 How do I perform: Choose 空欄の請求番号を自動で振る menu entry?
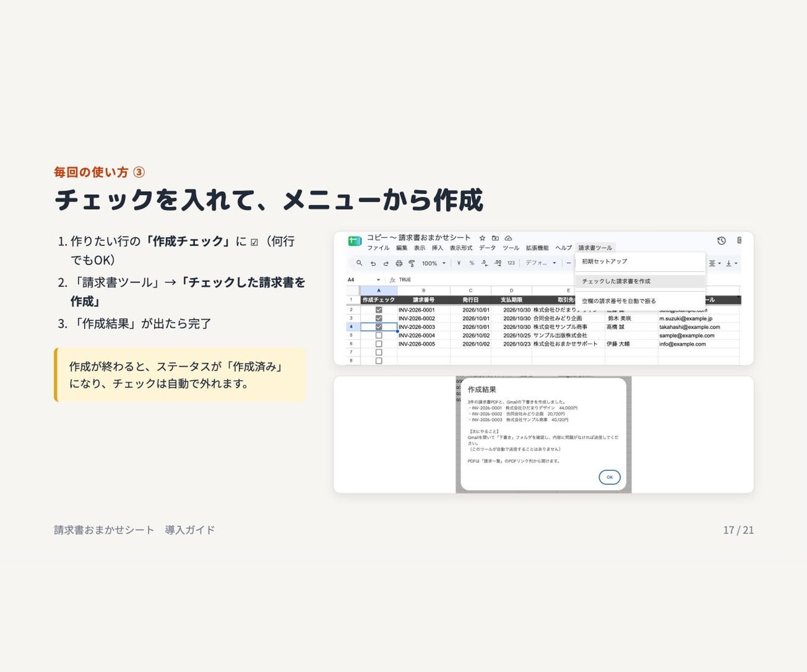tap(640, 301)
